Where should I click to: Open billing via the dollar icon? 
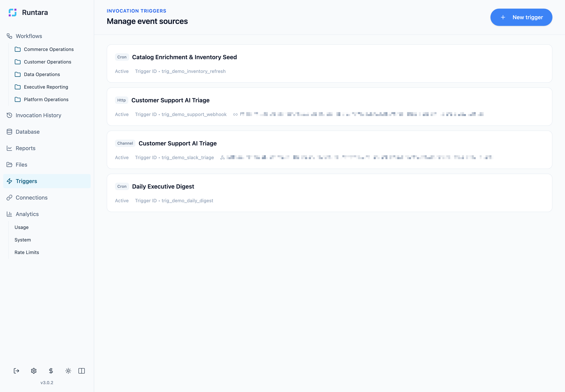click(51, 371)
